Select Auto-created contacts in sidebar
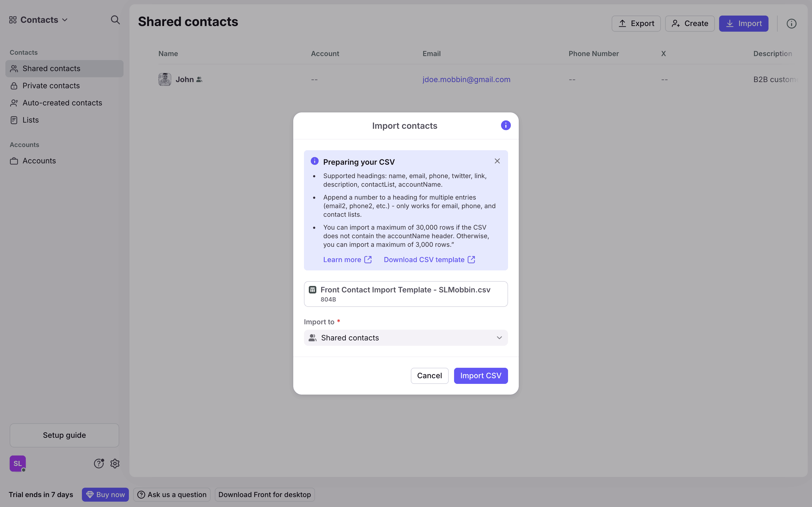812x507 pixels. point(62,103)
